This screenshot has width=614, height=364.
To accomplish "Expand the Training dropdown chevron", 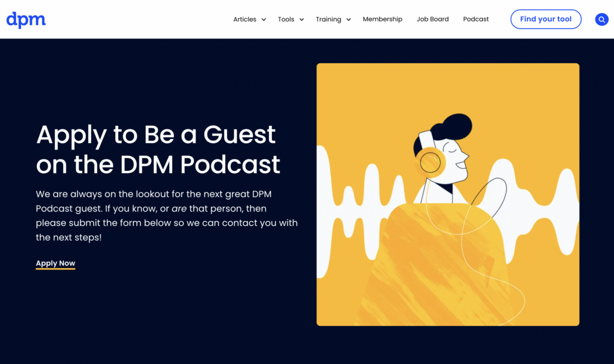I will 349,20.
